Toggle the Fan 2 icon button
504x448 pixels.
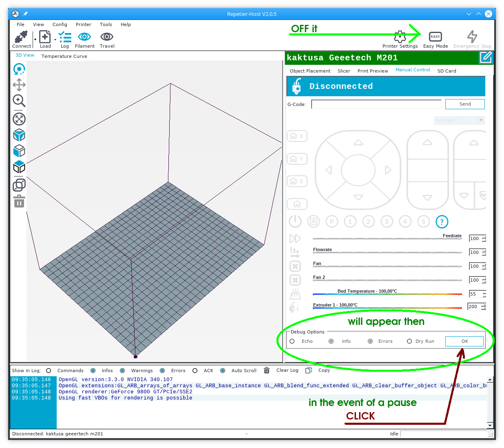(x=295, y=280)
